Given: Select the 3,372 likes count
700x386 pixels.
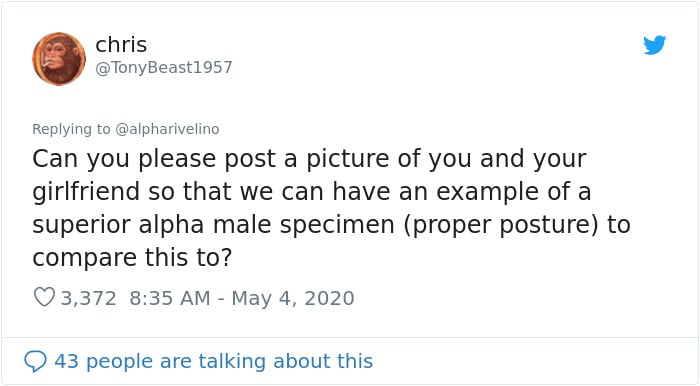Looking at the screenshot, I should [88, 298].
